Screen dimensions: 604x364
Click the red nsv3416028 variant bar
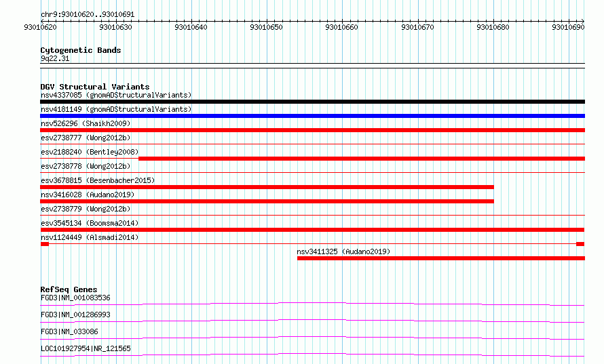coord(267,201)
